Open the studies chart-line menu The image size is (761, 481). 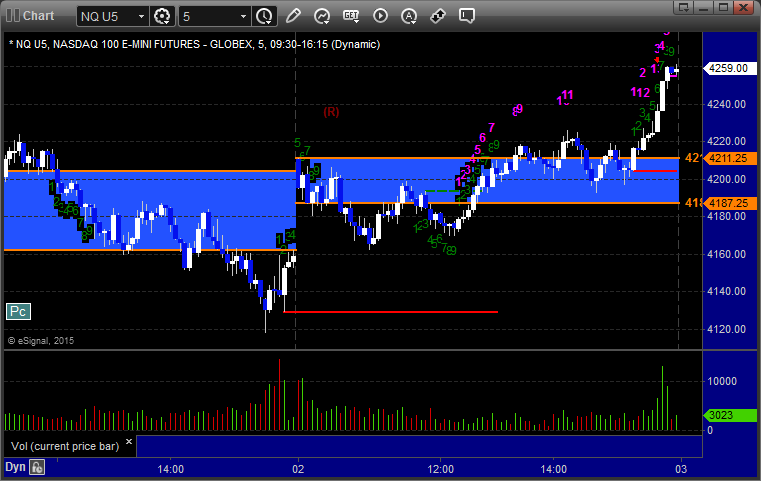tap(322, 16)
